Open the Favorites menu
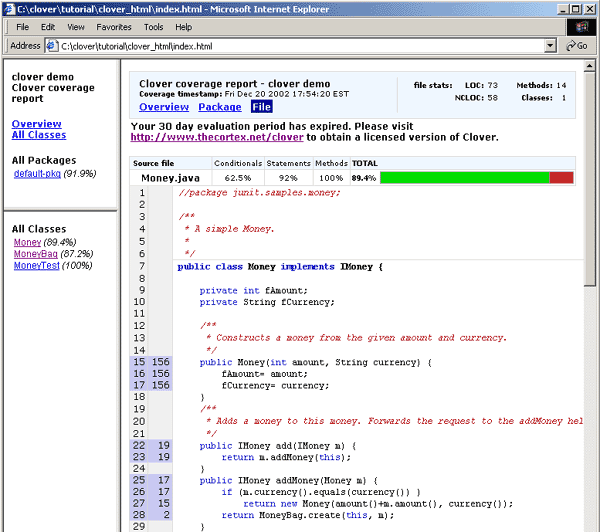 (x=114, y=27)
